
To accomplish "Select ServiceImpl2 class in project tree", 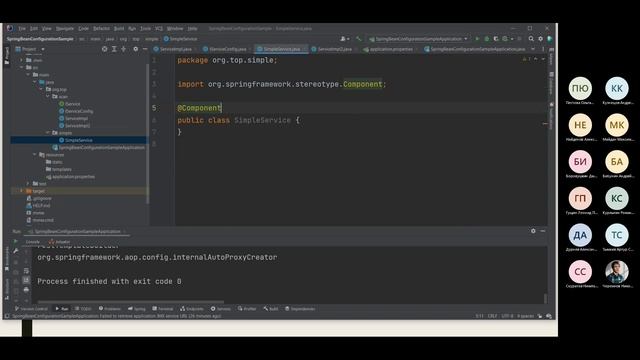I will 75,126.
